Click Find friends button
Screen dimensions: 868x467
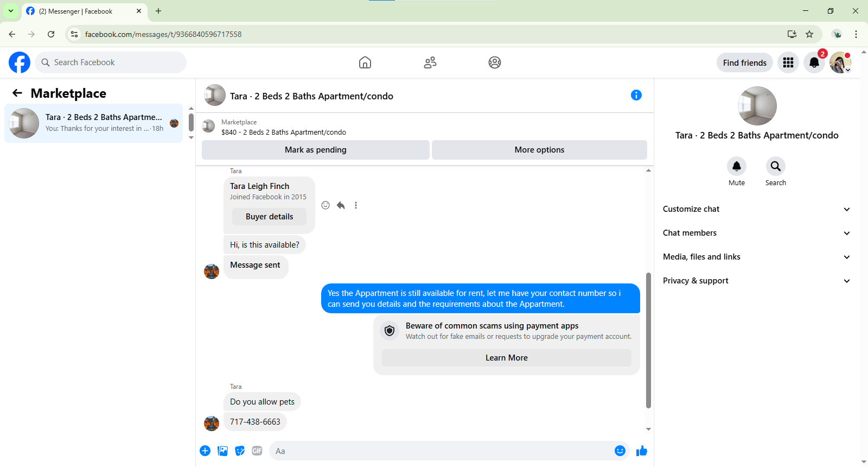coord(745,63)
